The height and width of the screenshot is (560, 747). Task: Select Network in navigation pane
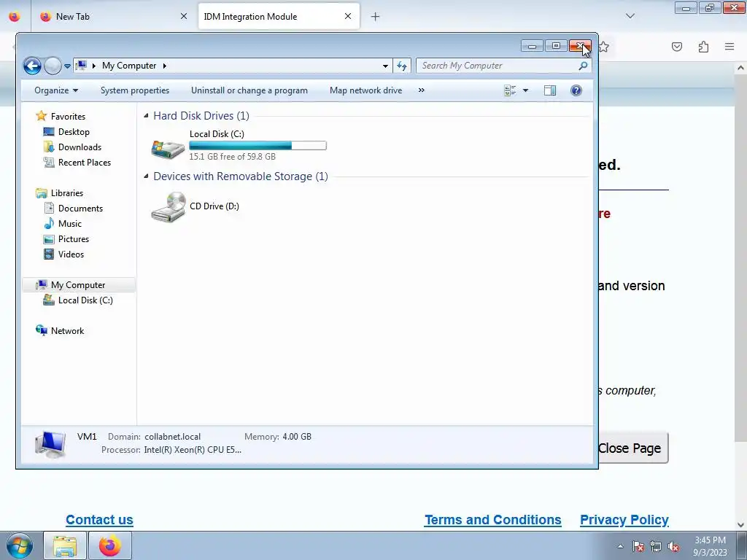coord(67,331)
